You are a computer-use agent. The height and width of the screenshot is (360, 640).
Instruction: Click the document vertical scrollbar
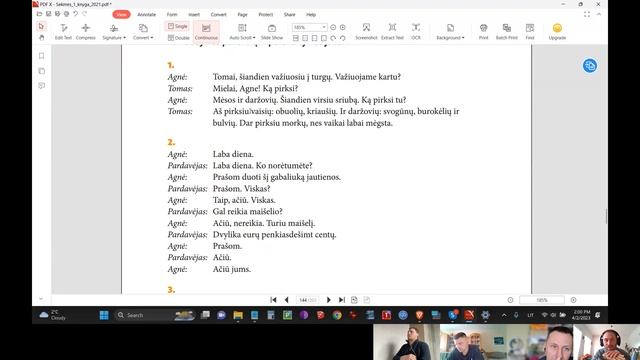click(606, 216)
